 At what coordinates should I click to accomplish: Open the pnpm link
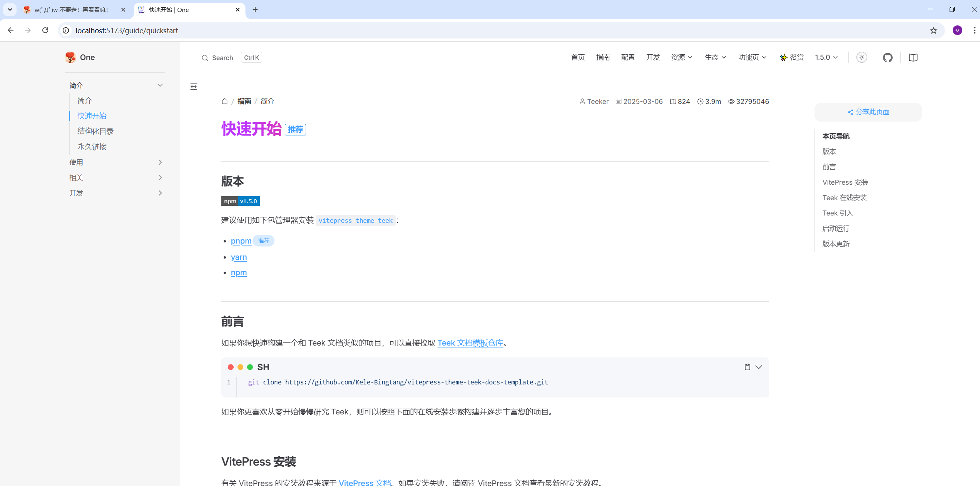[241, 241]
